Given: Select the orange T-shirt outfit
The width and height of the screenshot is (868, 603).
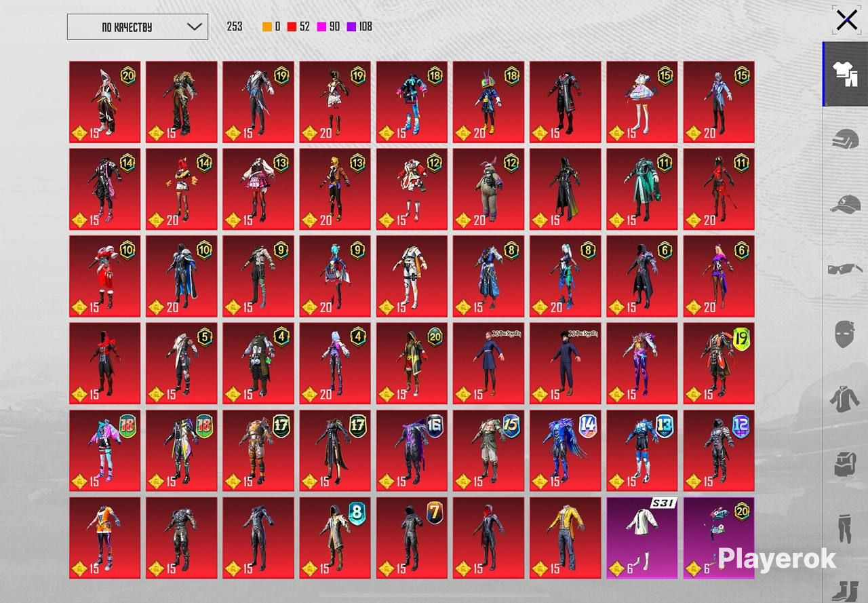Looking at the screenshot, I should 105,538.
